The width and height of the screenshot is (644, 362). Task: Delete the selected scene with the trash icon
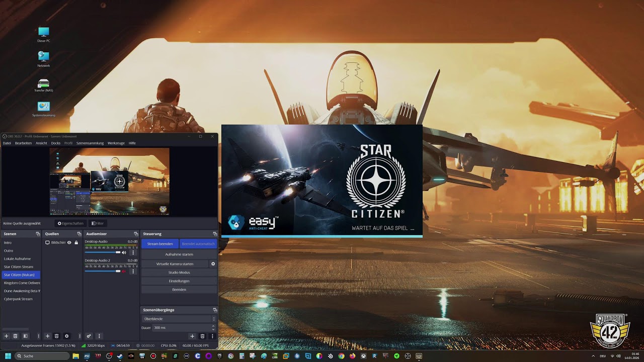pos(16,336)
